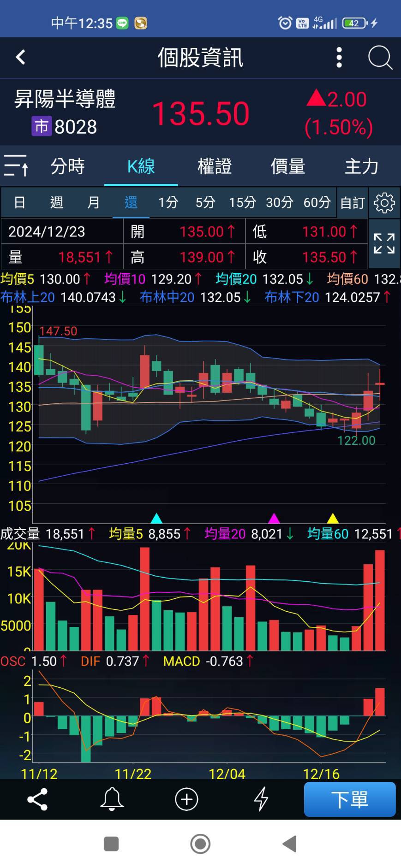
Task: Tap the search magnifier icon
Action: (380, 58)
